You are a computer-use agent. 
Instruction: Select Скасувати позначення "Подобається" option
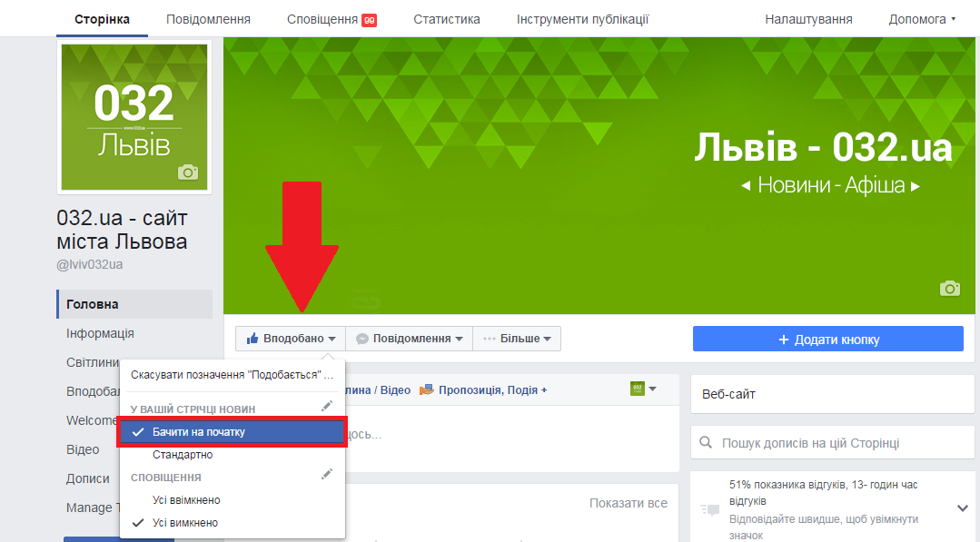coord(232,375)
